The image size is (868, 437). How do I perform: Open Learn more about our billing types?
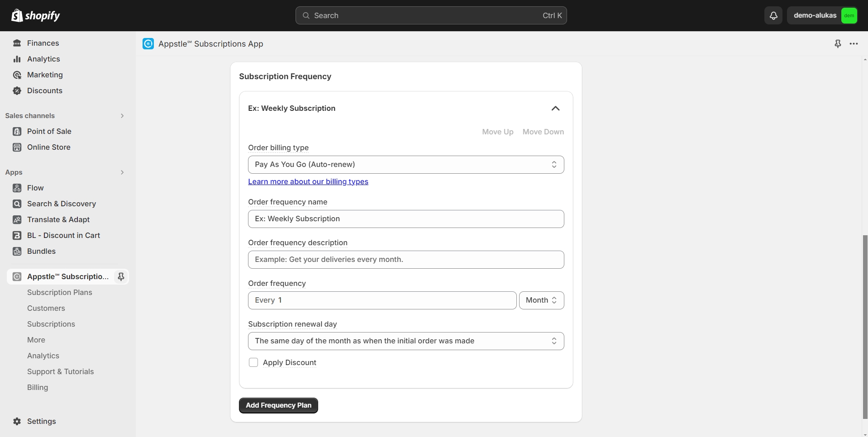308,181
